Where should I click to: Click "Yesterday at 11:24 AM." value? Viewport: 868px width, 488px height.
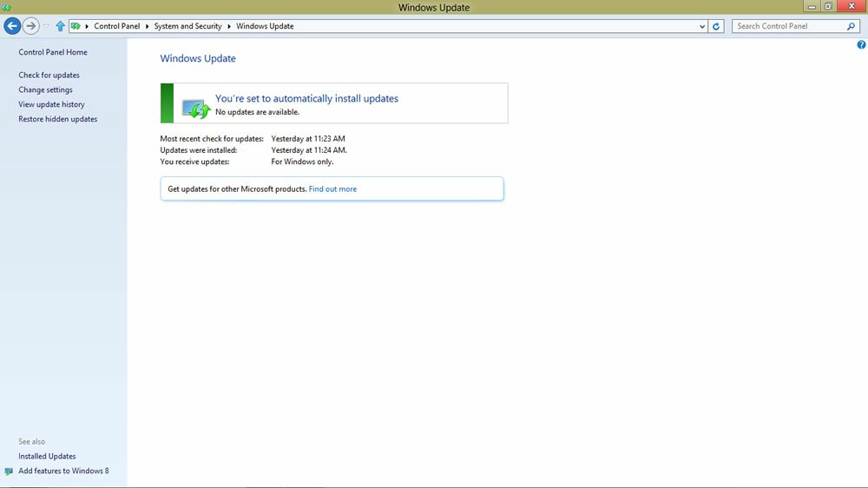click(309, 150)
